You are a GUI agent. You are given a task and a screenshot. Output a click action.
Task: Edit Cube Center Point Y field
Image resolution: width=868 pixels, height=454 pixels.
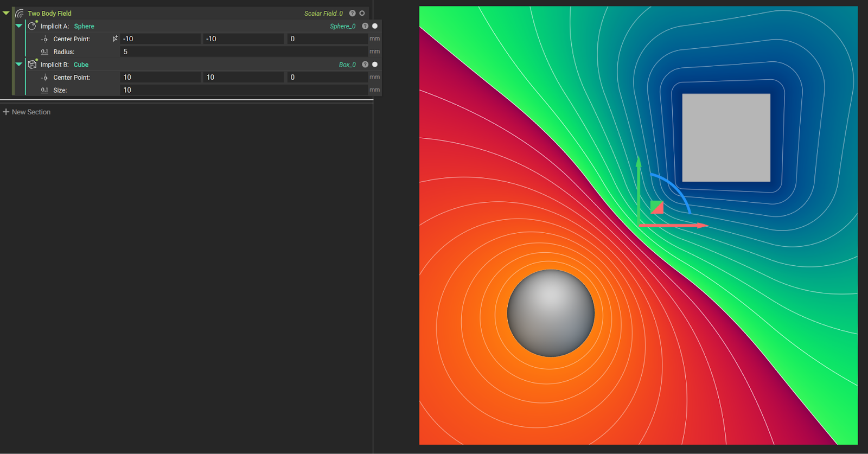pos(244,77)
